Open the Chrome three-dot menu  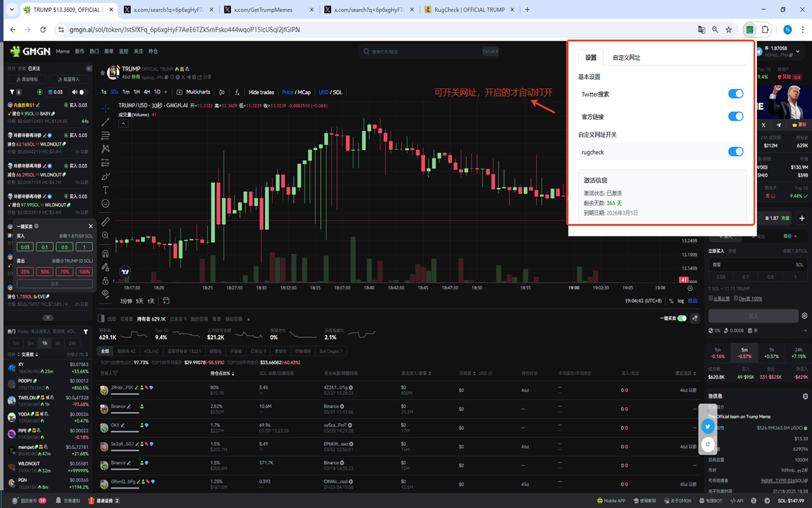coord(802,29)
